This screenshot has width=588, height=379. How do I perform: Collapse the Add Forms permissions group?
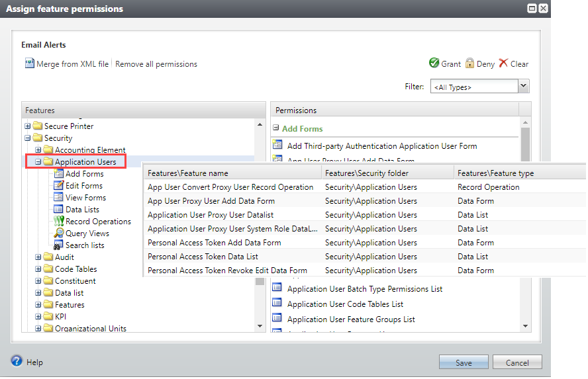pyautogui.click(x=276, y=128)
